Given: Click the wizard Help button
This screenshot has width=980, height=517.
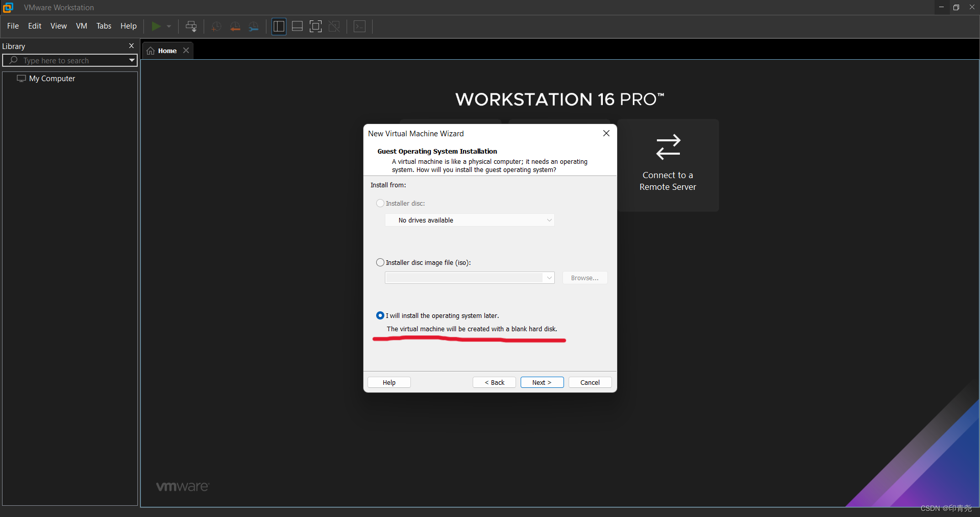Looking at the screenshot, I should [389, 382].
